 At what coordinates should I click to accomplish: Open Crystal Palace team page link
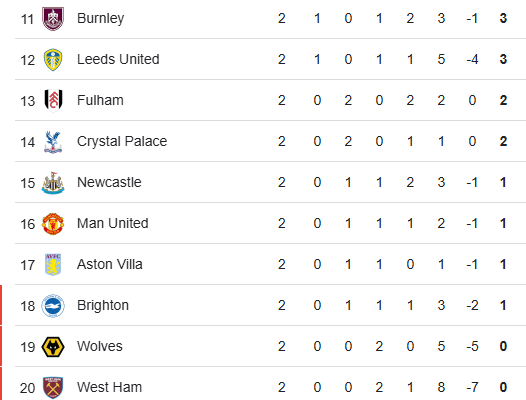[x=122, y=141]
